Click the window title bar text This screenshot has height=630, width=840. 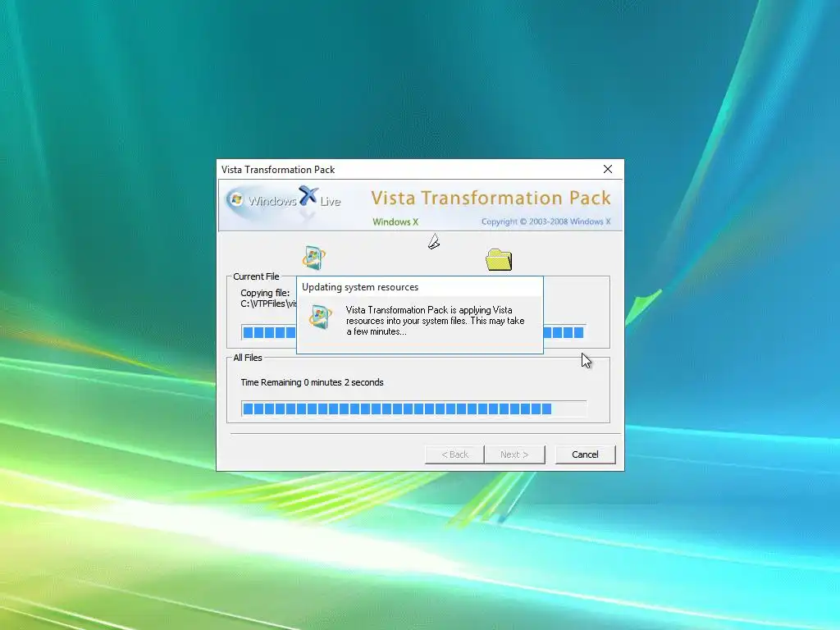tap(278, 170)
